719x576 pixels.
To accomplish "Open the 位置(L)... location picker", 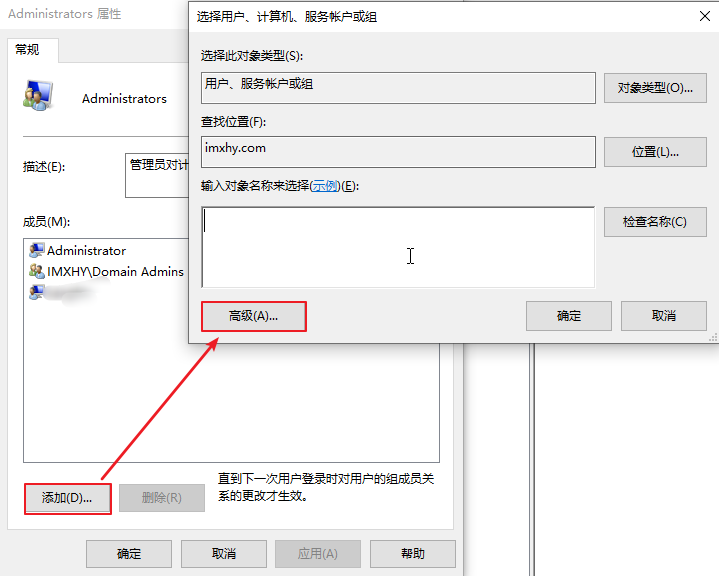I will tap(655, 152).
